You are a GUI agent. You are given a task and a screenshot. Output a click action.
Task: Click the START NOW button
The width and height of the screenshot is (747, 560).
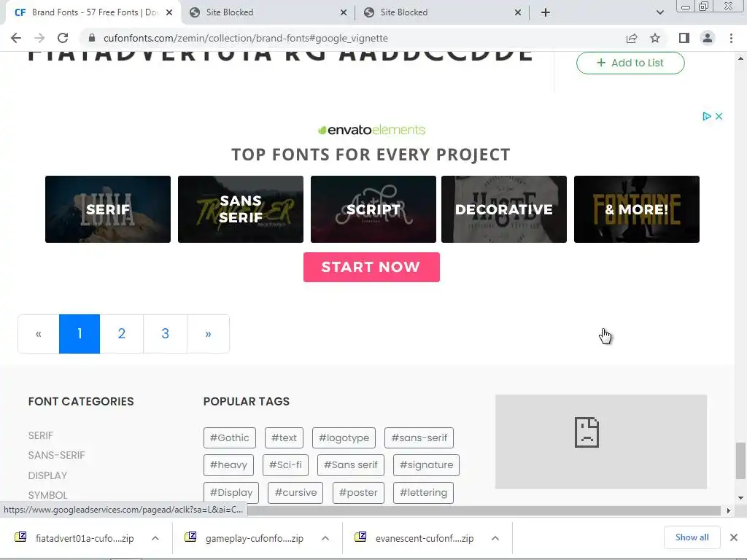click(371, 267)
